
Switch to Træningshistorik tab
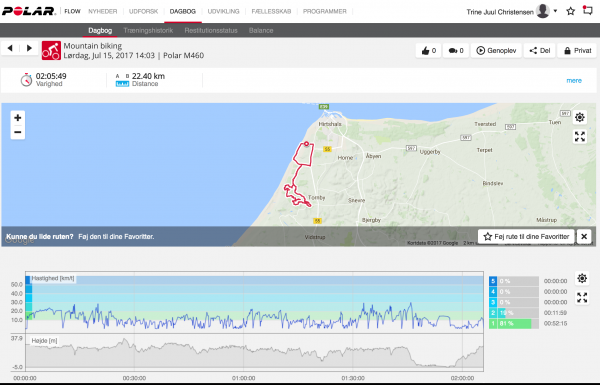coord(148,30)
